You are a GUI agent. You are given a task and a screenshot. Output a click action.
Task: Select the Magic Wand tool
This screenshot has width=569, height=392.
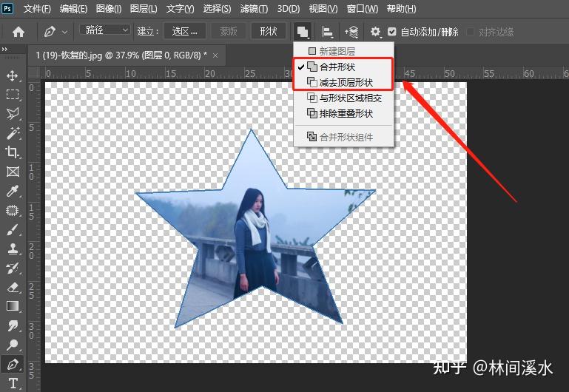pyautogui.click(x=13, y=133)
